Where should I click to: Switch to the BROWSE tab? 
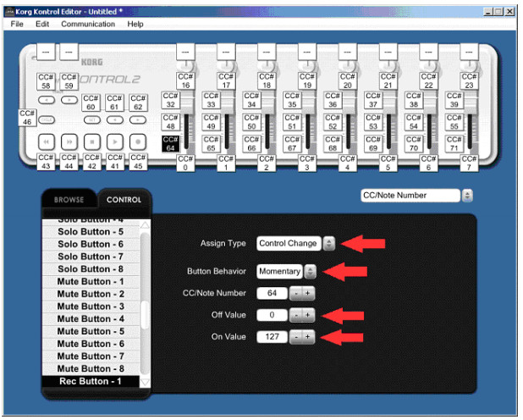pos(69,200)
